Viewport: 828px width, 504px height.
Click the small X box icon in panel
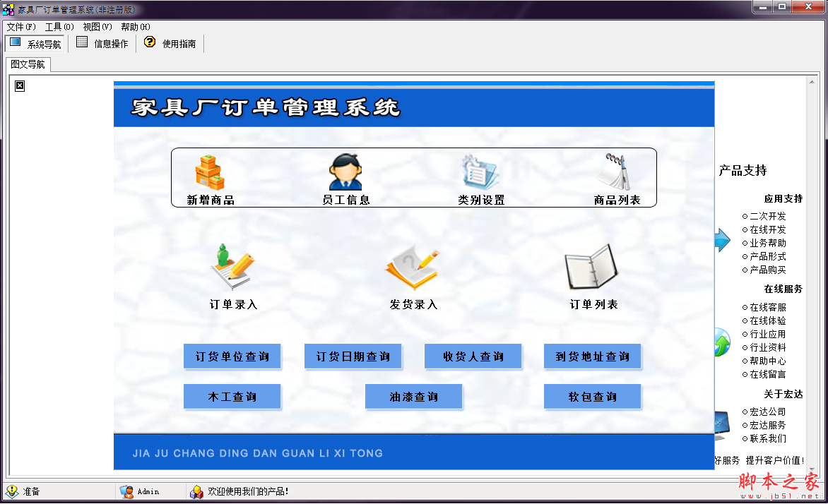pos(20,86)
